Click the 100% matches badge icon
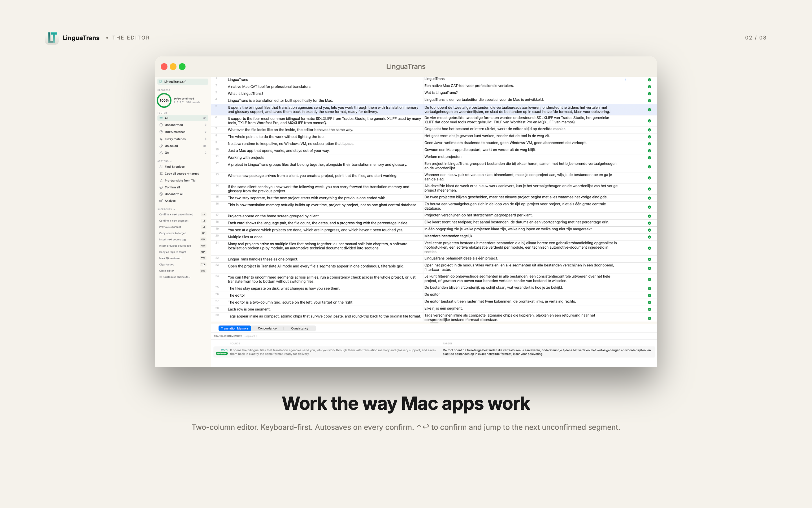812x508 pixels. click(x=161, y=132)
